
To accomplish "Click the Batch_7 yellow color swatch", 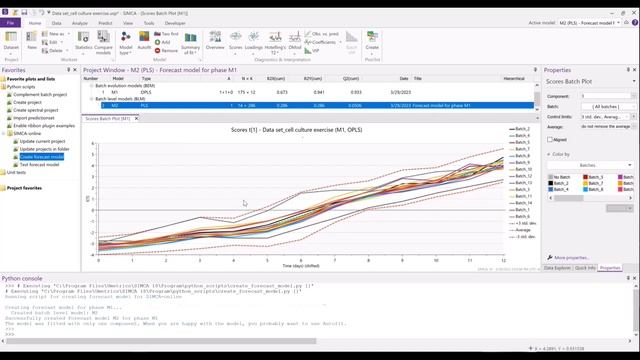I will point(585,183).
